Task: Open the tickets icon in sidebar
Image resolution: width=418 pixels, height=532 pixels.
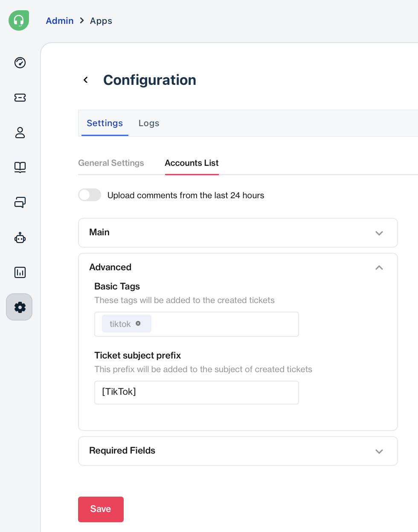Action: 20,98
